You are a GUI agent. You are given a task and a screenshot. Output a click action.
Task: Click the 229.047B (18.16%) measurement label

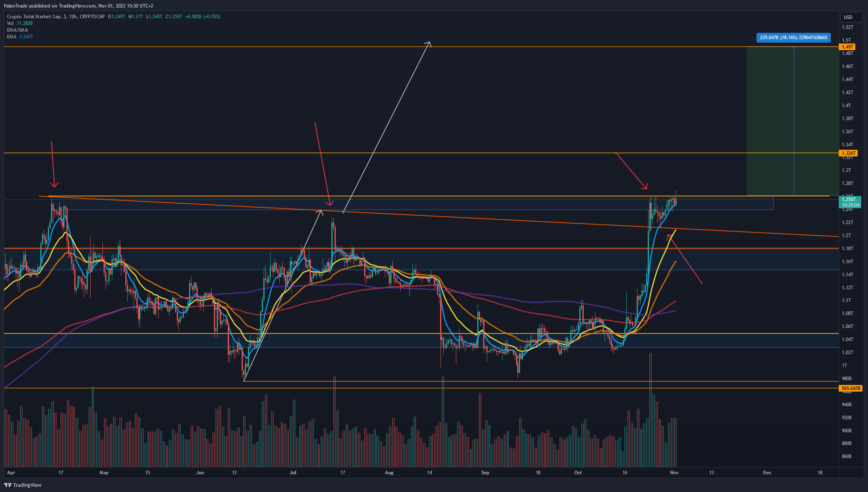[x=793, y=38]
